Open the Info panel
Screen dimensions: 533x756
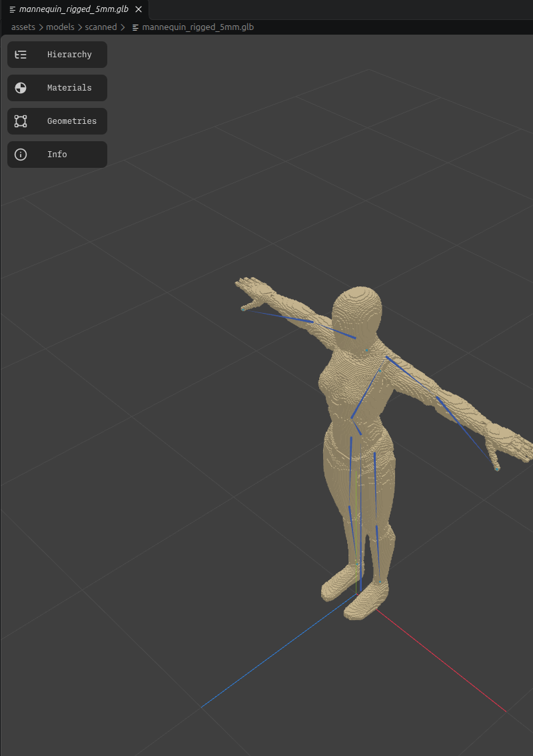57,155
